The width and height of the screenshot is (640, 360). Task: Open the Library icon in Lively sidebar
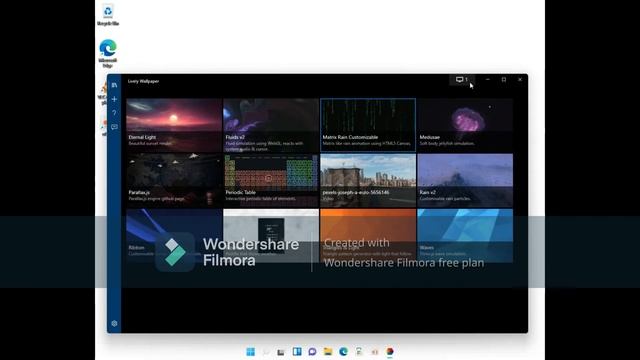click(114, 85)
